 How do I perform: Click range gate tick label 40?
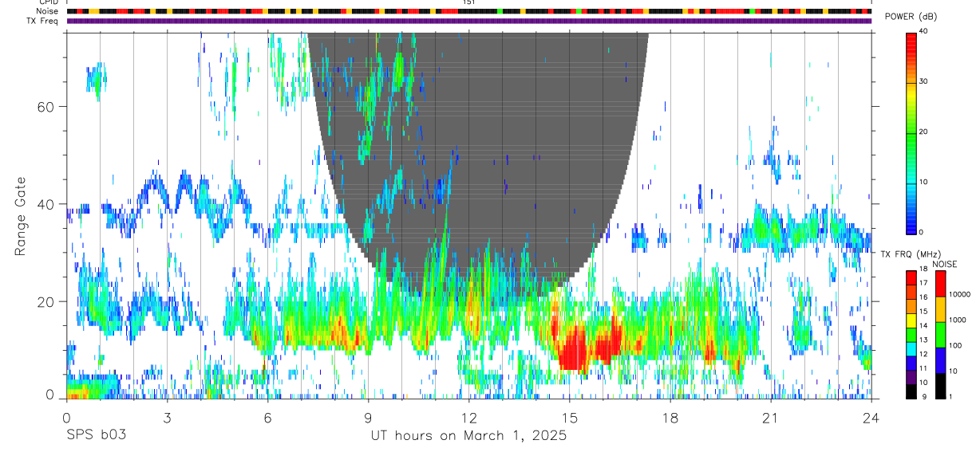tap(46, 204)
